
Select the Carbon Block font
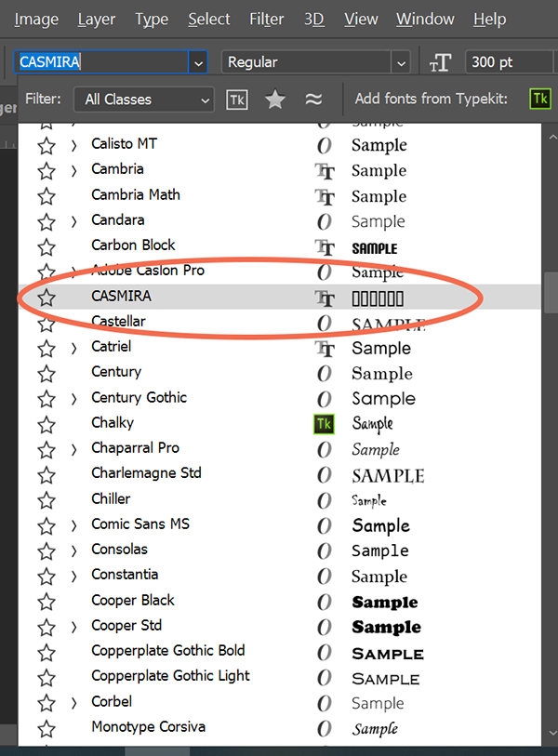133,245
